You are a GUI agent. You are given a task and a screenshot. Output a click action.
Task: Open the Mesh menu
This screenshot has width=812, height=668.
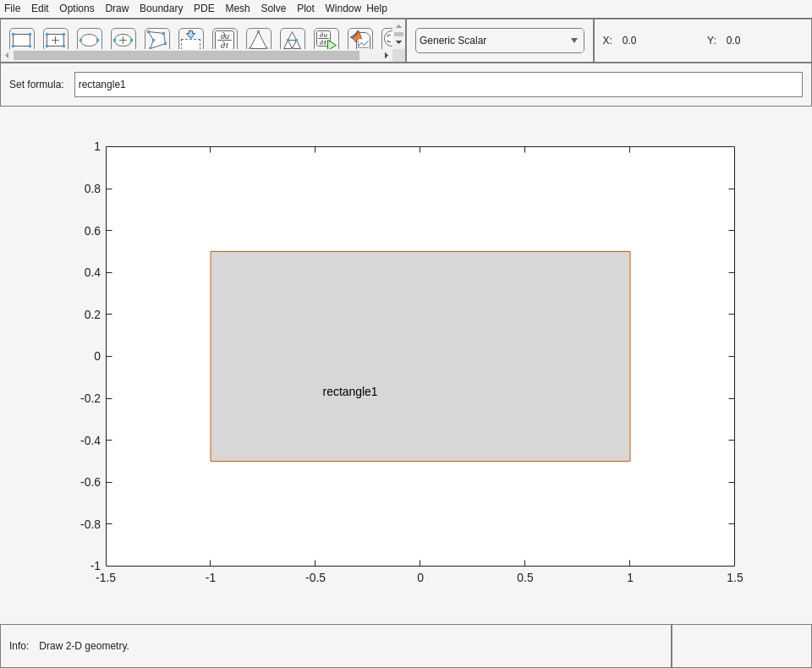point(237,8)
